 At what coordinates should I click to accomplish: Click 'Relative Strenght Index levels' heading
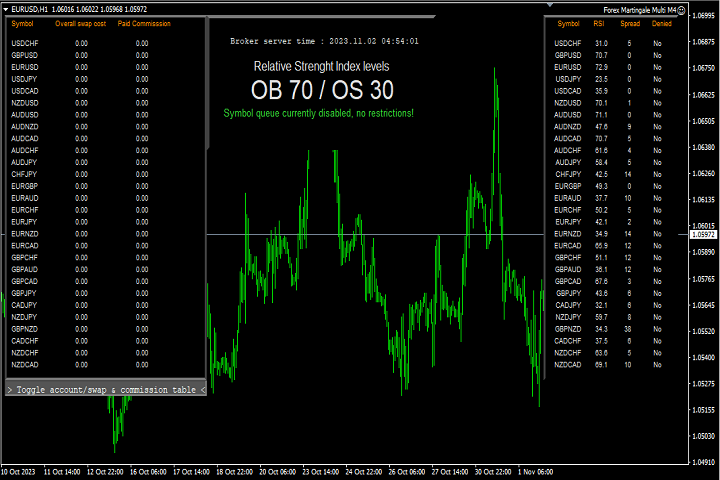coord(321,66)
